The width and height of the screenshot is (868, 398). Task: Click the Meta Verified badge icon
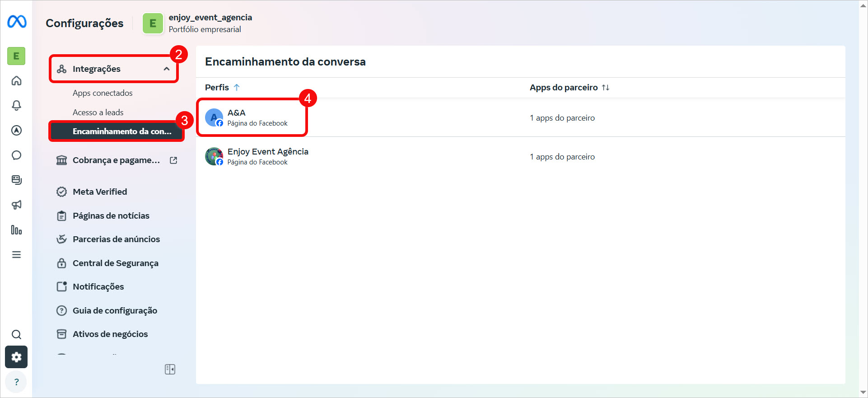pyautogui.click(x=62, y=192)
